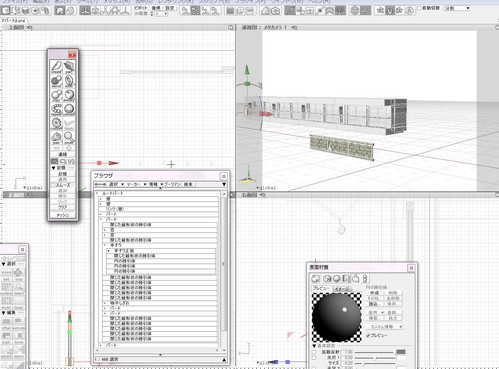499x369 pixels.
Task: Click the gear-shaped custom tool icon
Action: 56,123
